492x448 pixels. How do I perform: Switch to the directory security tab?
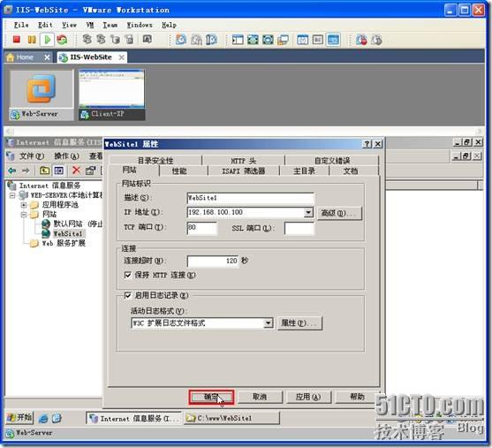pos(155,161)
